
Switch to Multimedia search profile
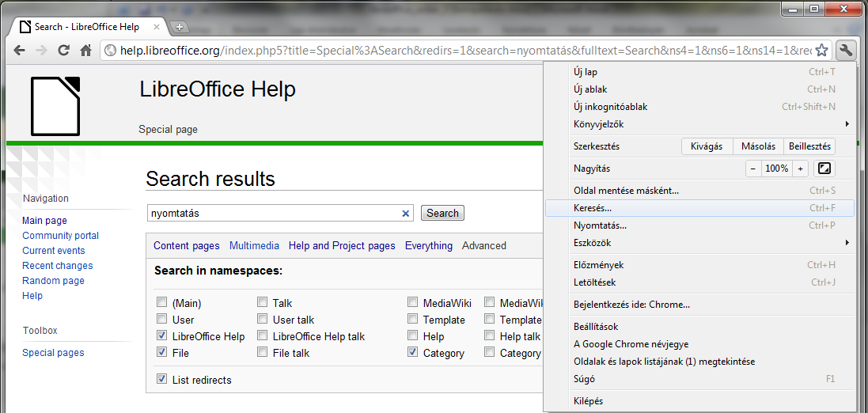pyautogui.click(x=254, y=246)
